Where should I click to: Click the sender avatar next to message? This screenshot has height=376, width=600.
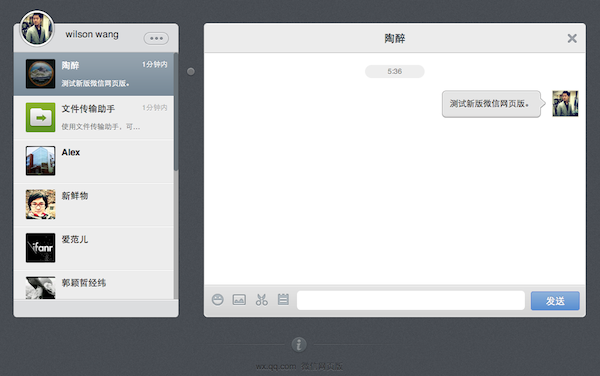point(565,103)
